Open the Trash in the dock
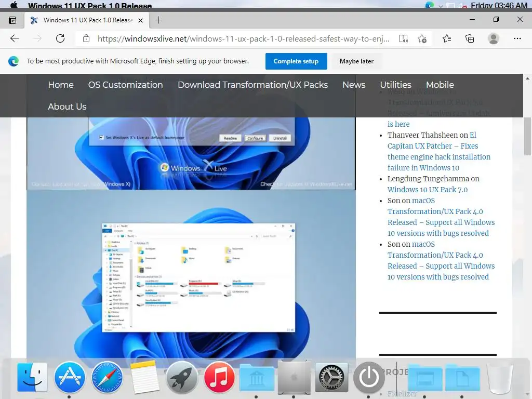Image resolution: width=532 pixels, height=399 pixels. 499,377
